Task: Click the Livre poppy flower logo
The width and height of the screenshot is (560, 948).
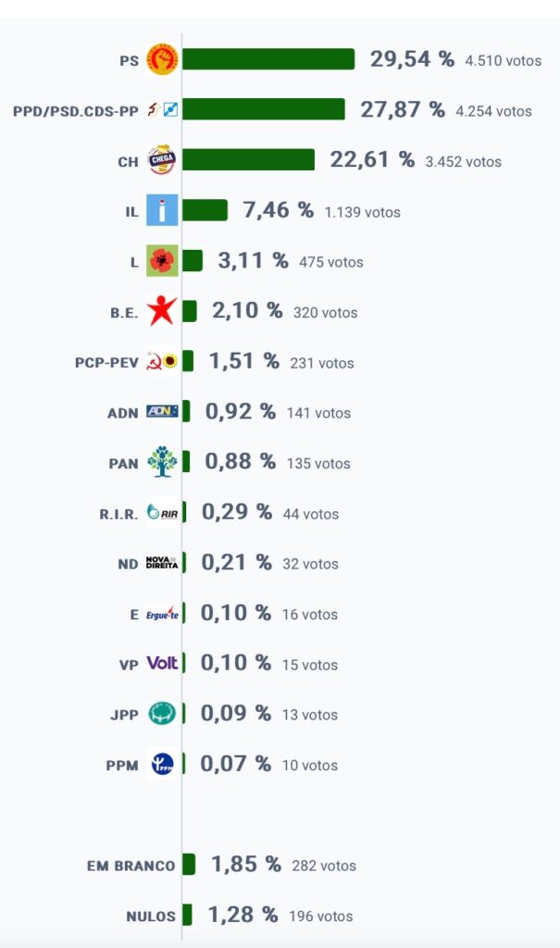Action: tap(162, 260)
